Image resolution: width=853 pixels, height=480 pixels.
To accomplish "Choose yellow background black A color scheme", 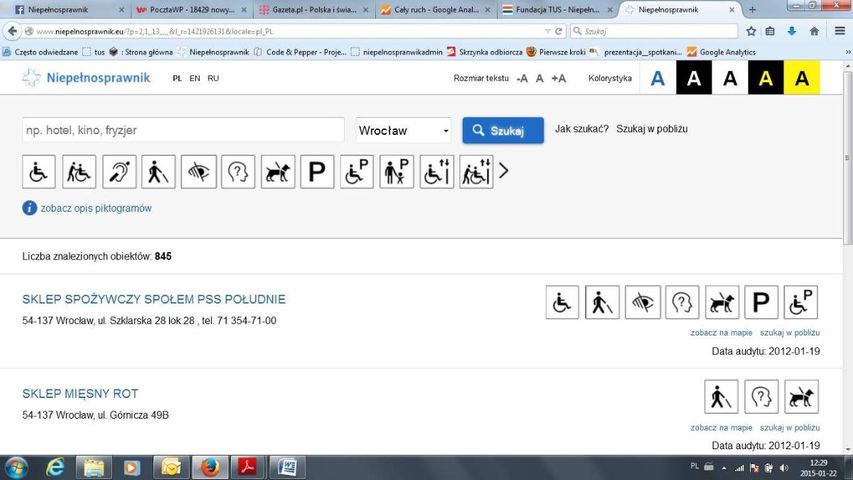I will click(801, 78).
